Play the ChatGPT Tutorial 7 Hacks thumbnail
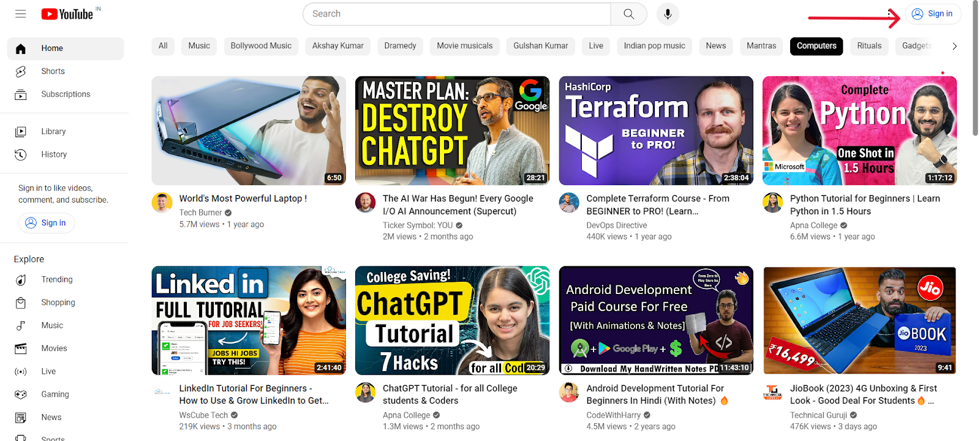 [x=452, y=320]
